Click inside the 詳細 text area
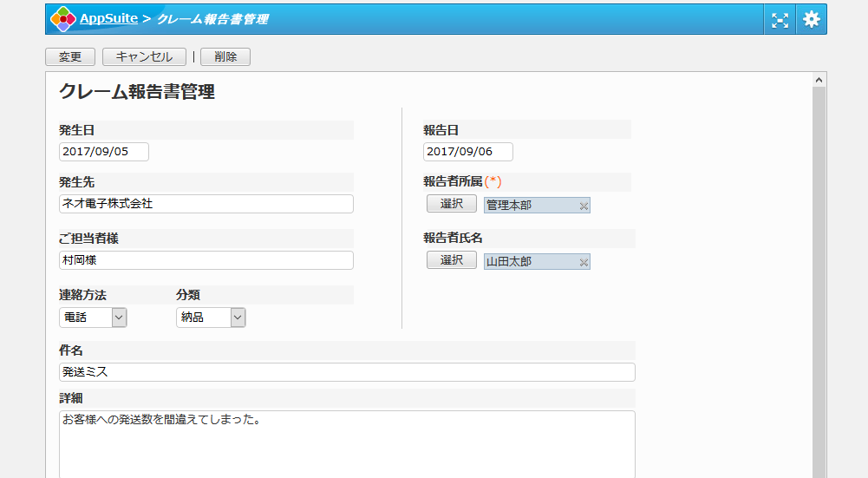 pyautogui.click(x=347, y=442)
